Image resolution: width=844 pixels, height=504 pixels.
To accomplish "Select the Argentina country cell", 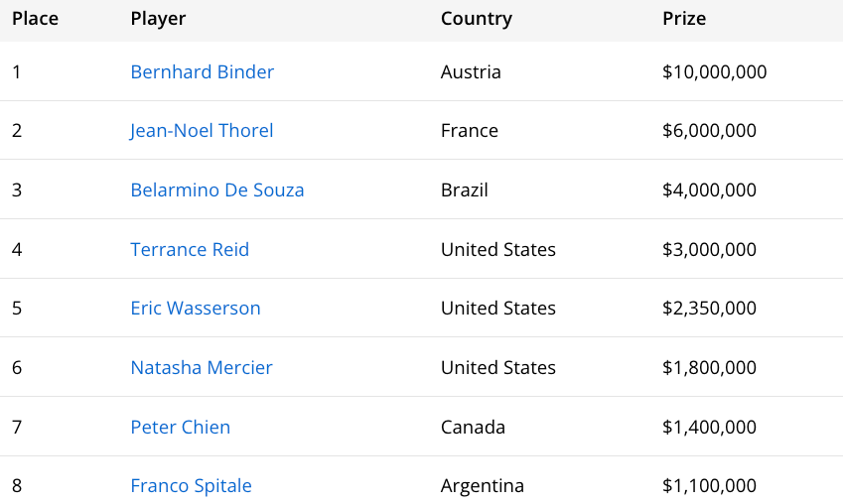I will coord(483,485).
